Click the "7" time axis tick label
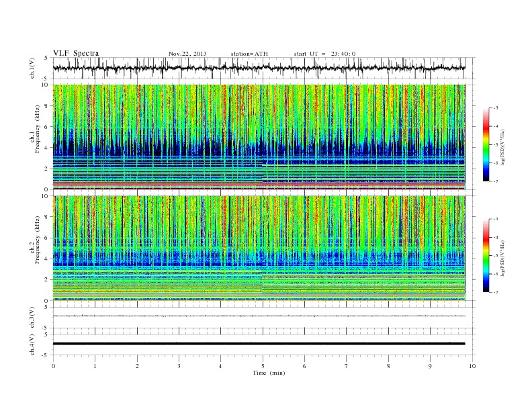Viewport: 532px width, 411px height. [347, 366]
